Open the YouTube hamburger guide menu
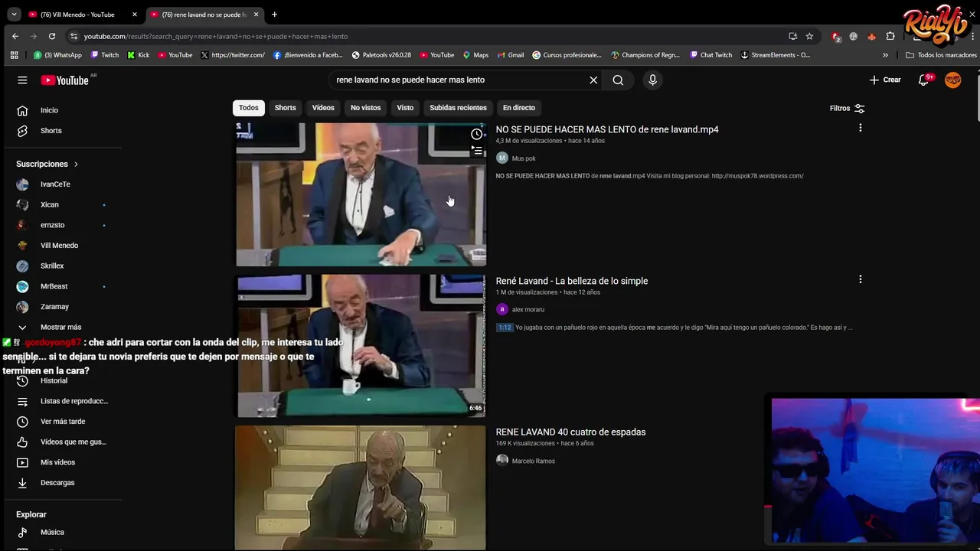 22,80
